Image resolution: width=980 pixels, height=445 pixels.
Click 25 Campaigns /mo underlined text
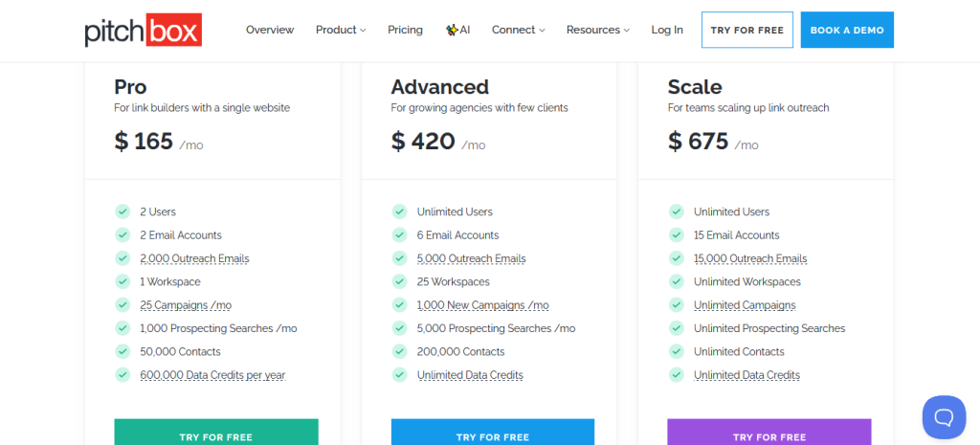pyautogui.click(x=186, y=305)
